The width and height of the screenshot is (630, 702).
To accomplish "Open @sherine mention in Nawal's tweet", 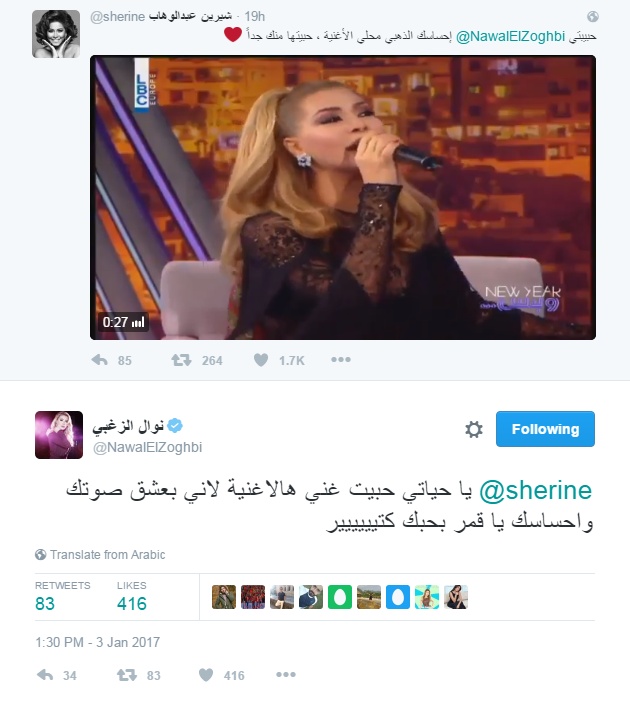I will tap(536, 491).
